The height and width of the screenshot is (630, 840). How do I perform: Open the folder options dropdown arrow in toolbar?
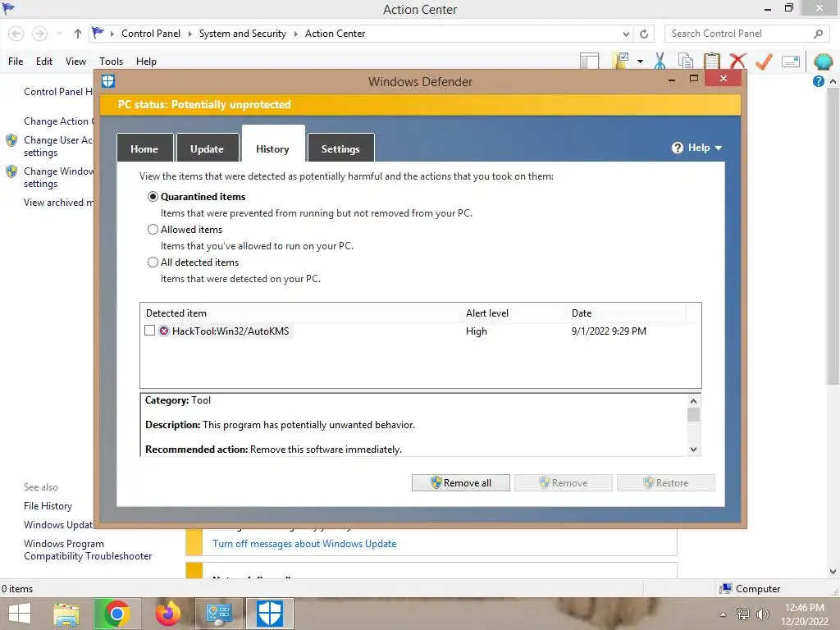tap(640, 61)
